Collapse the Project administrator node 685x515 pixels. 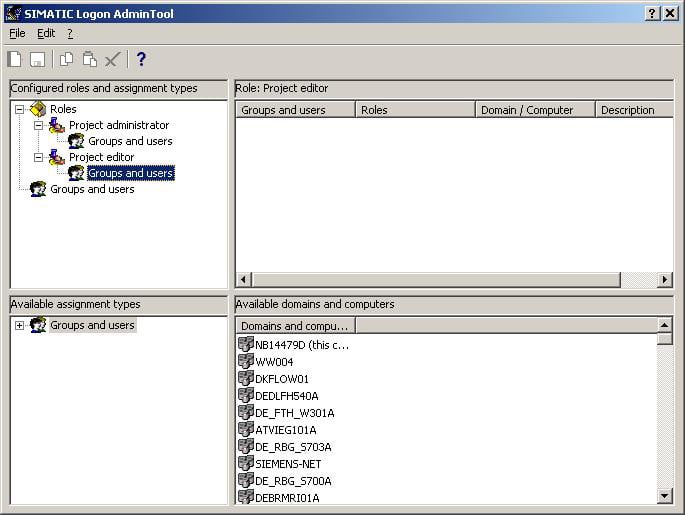38,125
